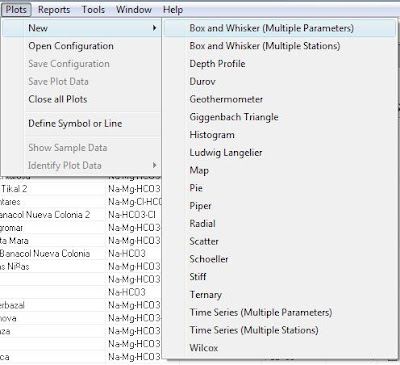Choose Stiff diagram
Screen dimensions: 400x365
(x=198, y=277)
